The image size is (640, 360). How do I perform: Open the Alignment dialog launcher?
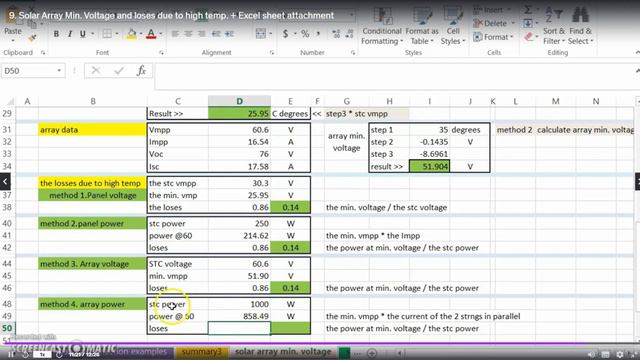(272, 53)
